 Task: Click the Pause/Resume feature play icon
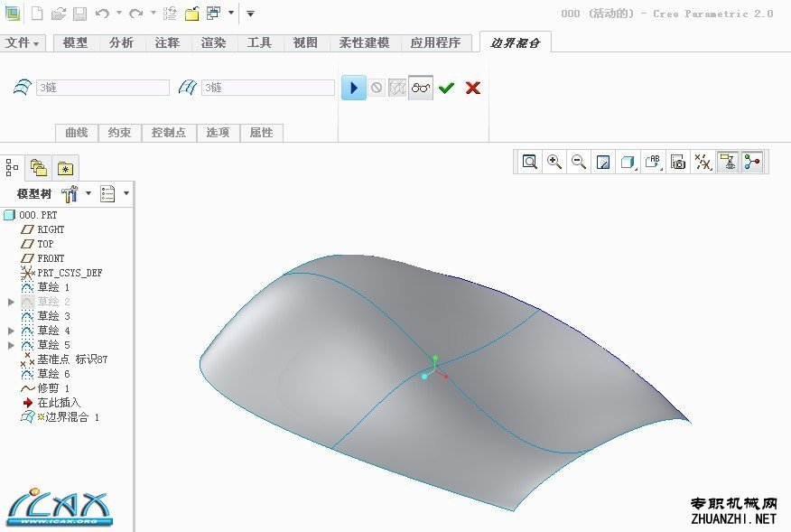(x=354, y=88)
